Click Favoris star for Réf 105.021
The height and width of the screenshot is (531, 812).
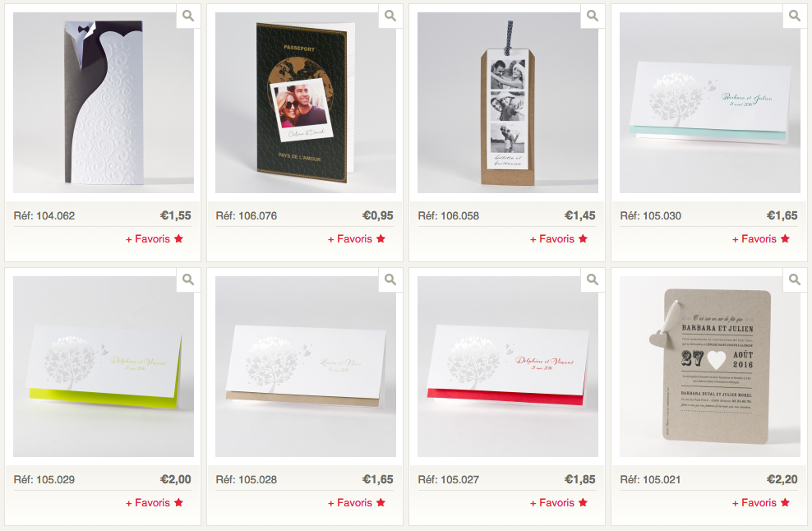(x=785, y=502)
